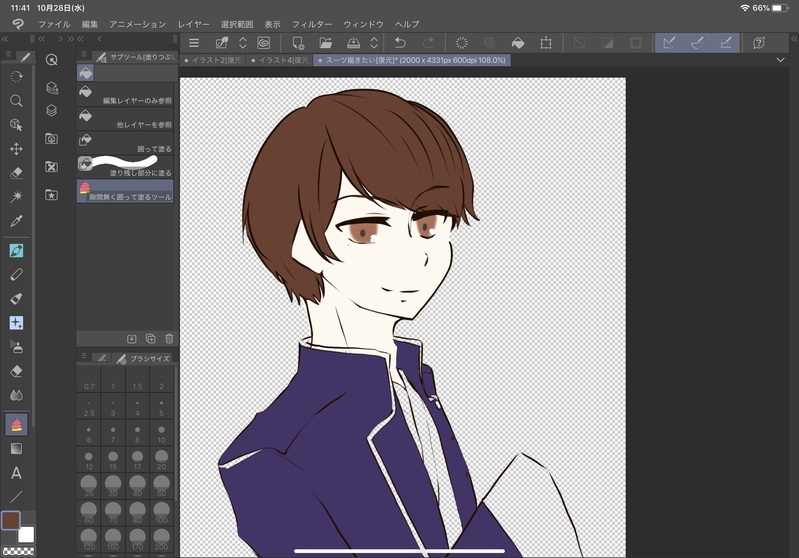Choose brush size 100 preset
799x558 pixels.
(162, 512)
